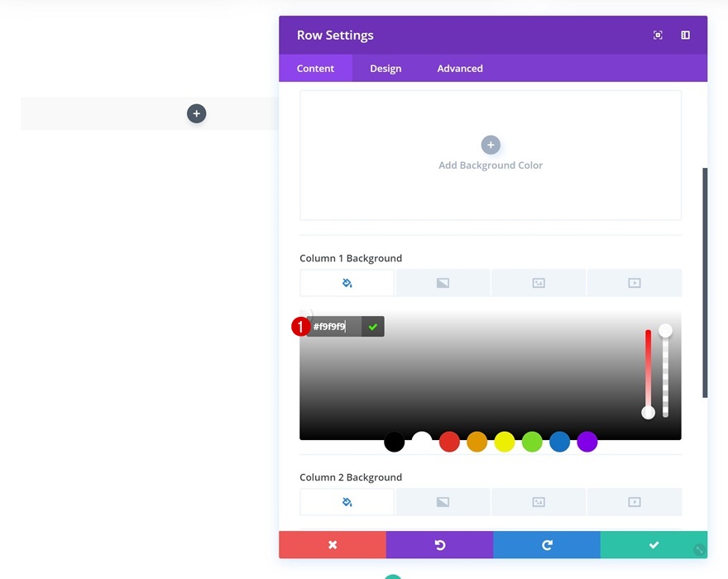Save changes with the green check button

pos(654,544)
